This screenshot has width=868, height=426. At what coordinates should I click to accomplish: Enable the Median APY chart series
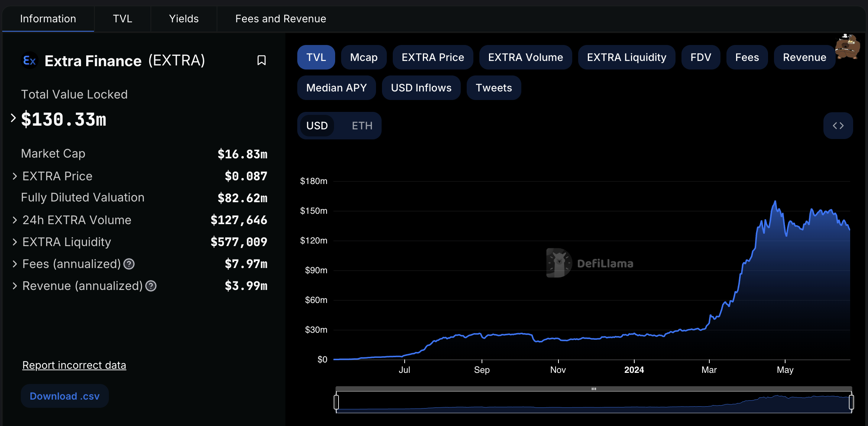(337, 88)
